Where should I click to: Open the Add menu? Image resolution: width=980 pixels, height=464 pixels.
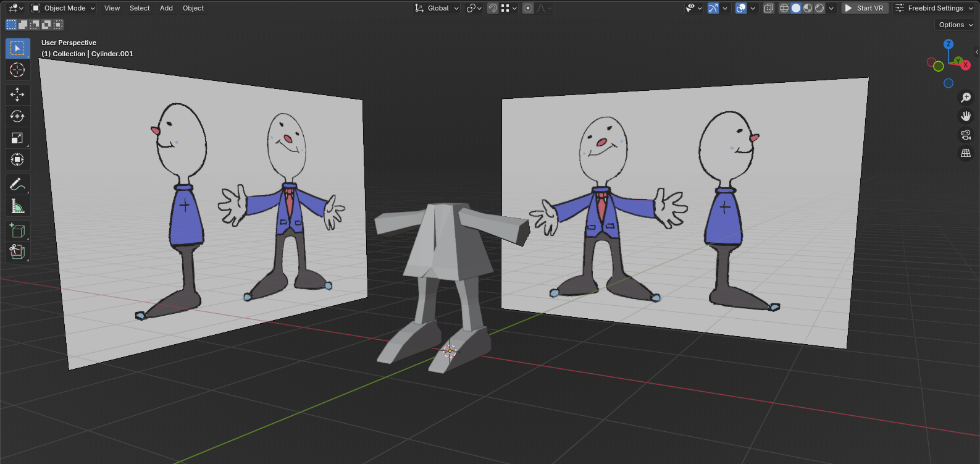(x=166, y=8)
